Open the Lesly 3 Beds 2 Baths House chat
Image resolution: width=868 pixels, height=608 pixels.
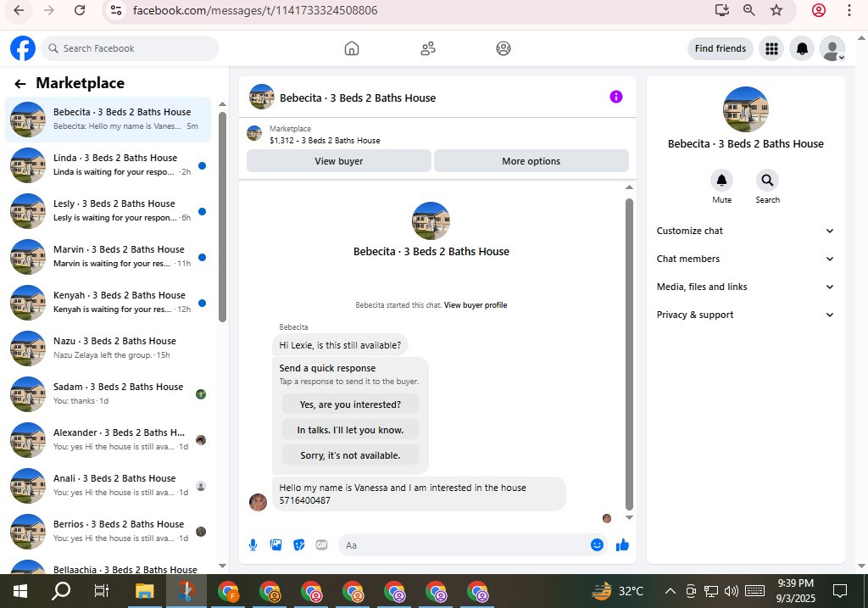(108, 211)
